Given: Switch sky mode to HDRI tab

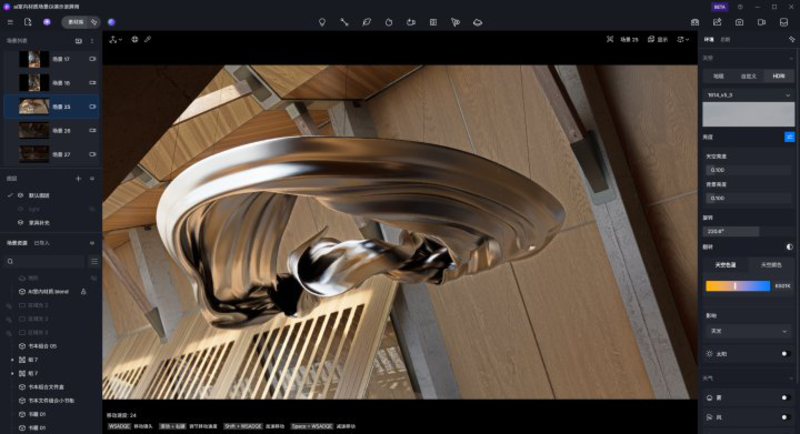Looking at the screenshot, I should pyautogui.click(x=779, y=76).
